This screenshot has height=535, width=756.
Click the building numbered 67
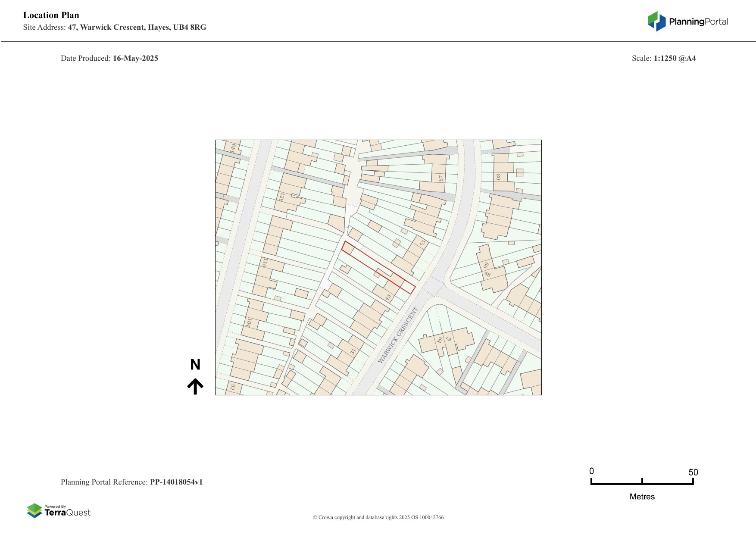(x=440, y=178)
